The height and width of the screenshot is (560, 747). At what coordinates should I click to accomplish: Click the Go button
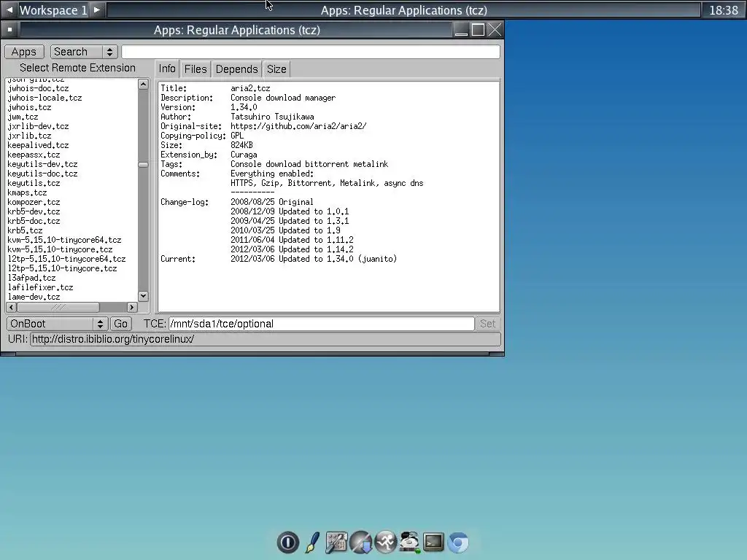(120, 324)
